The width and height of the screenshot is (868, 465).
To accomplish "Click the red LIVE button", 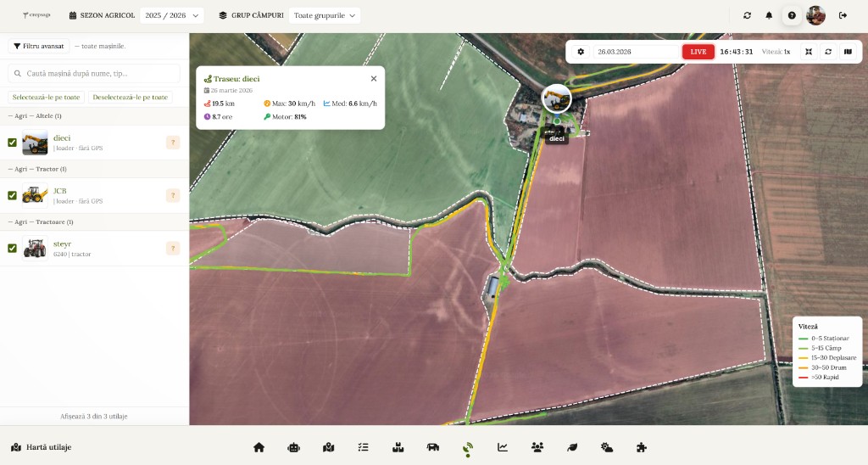I will [698, 52].
